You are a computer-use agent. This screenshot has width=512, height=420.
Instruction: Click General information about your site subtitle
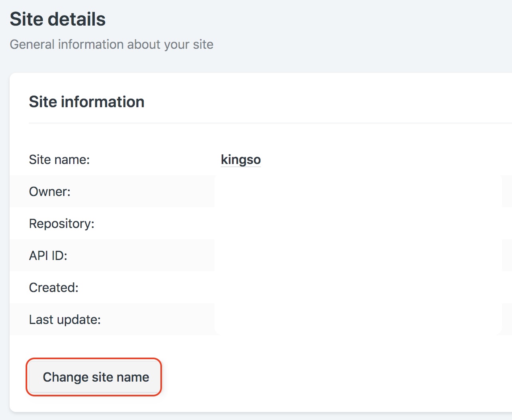(x=112, y=44)
